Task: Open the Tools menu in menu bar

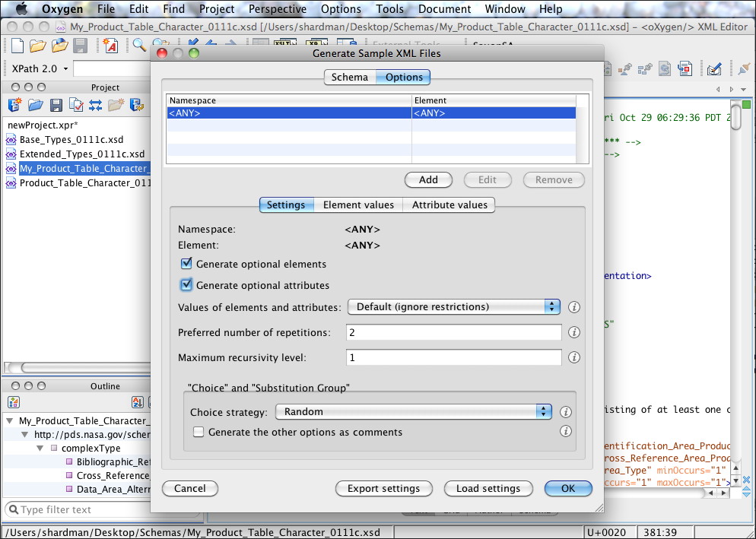Action: pos(389,9)
